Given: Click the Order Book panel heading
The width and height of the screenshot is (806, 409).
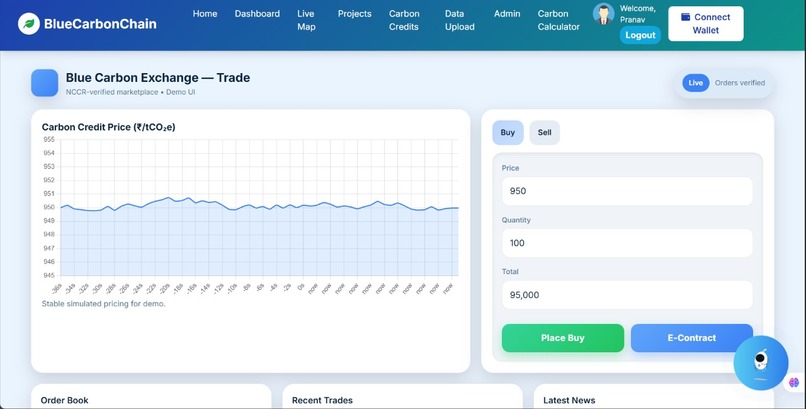Looking at the screenshot, I should pyautogui.click(x=64, y=400).
